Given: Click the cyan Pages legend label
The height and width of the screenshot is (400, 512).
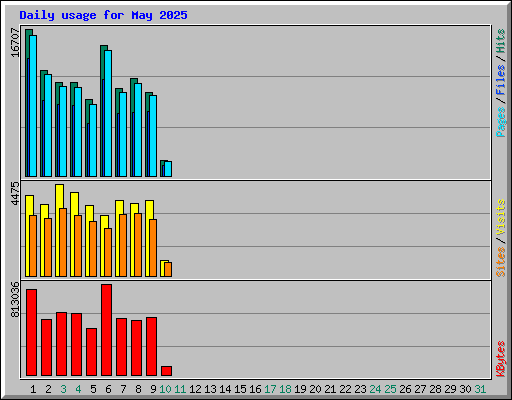Looking at the screenshot, I should click(501, 122).
